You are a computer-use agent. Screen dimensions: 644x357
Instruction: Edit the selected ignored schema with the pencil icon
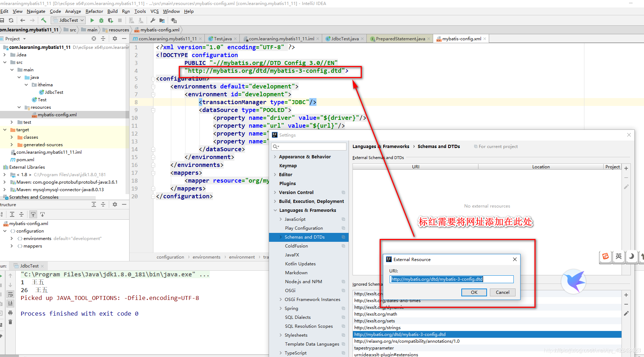tap(626, 313)
